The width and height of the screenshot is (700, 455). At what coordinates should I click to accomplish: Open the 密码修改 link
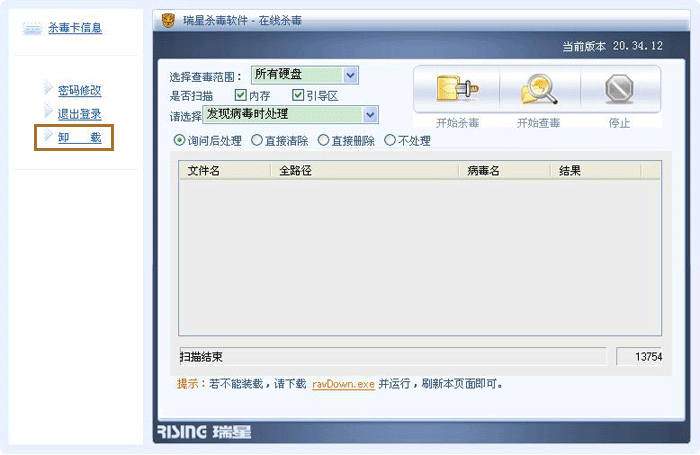click(x=79, y=91)
